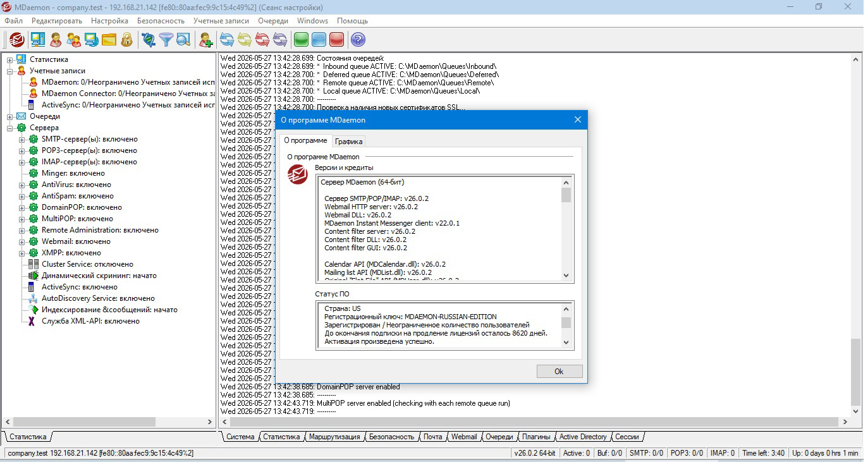Switch to the Плагины log tab
This screenshot has width=868, height=462.
pyautogui.click(x=535, y=437)
